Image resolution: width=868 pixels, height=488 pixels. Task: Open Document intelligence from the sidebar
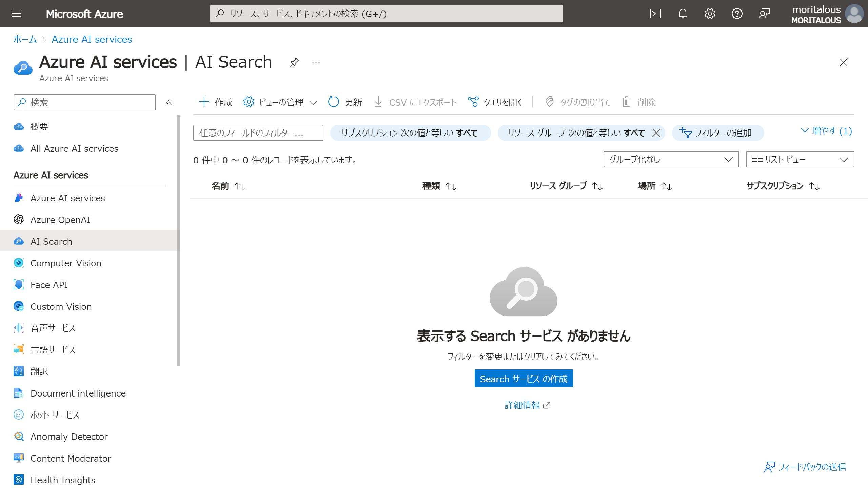tap(78, 393)
